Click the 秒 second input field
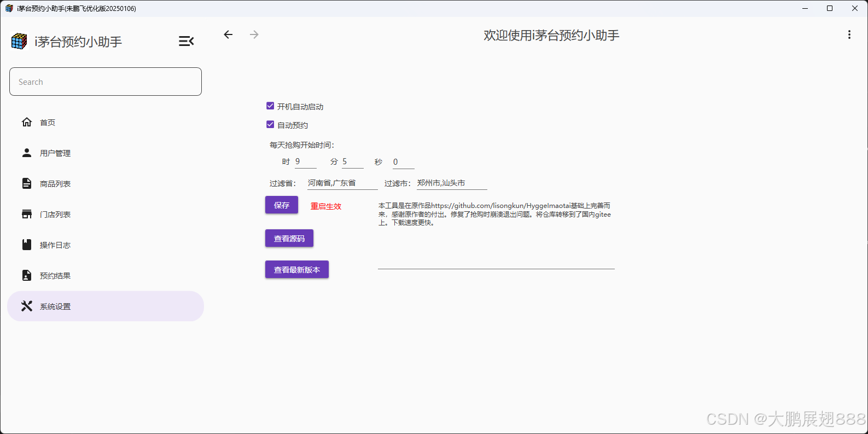The image size is (868, 434). tap(404, 162)
